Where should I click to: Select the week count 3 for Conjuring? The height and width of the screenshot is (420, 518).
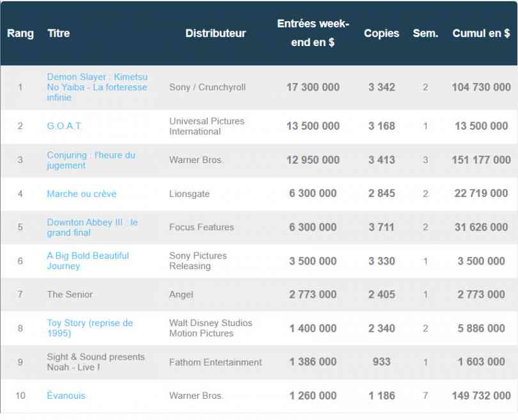pyautogui.click(x=425, y=160)
